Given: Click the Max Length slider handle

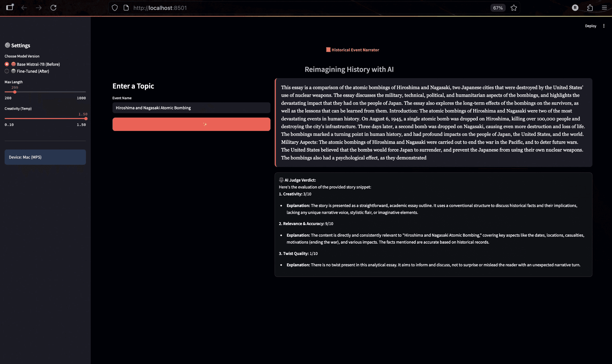Looking at the screenshot, I should (x=15, y=92).
